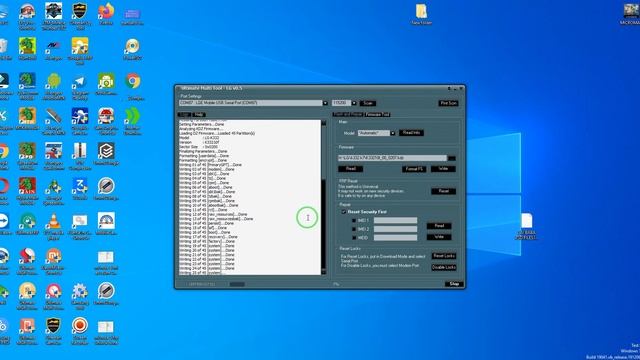Click the Repair section Read button
Screen dimensions: 640x360
[439, 226]
